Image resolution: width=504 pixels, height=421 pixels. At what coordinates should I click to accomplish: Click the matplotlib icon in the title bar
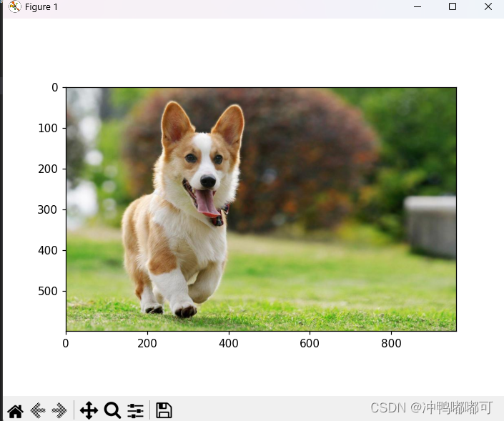click(x=15, y=6)
